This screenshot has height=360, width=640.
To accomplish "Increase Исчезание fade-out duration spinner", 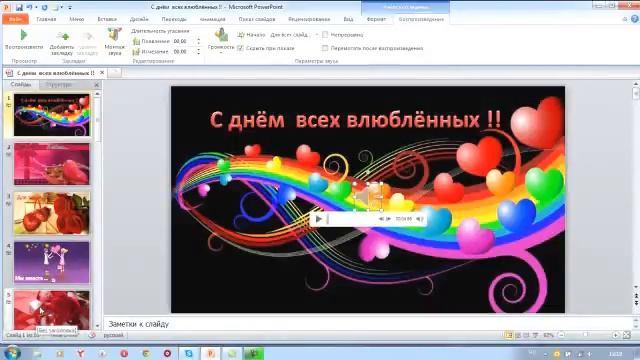I will pos(199,50).
